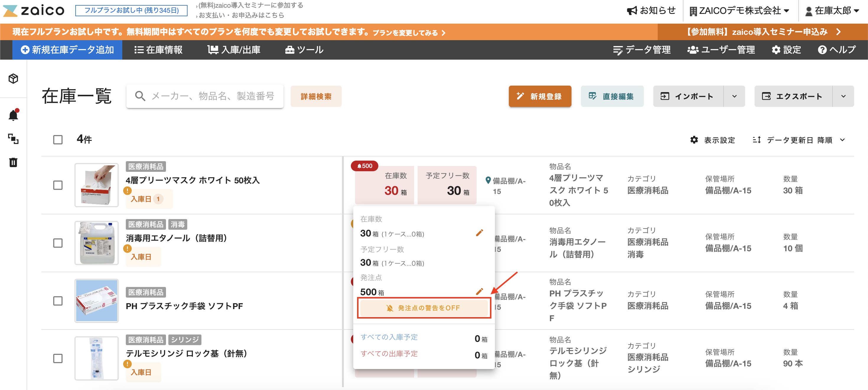
Task: Check the 4層プリーツマスク row checkbox
Action: pyautogui.click(x=58, y=185)
